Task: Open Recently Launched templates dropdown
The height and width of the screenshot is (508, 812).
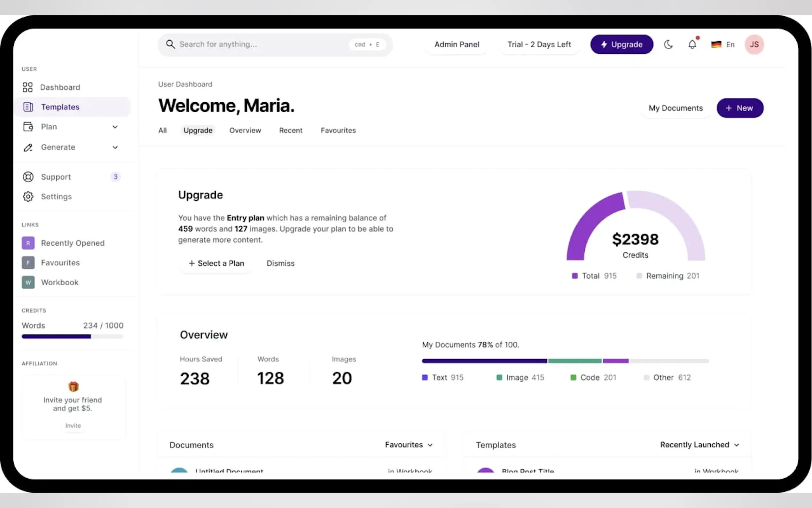Action: [699, 445]
